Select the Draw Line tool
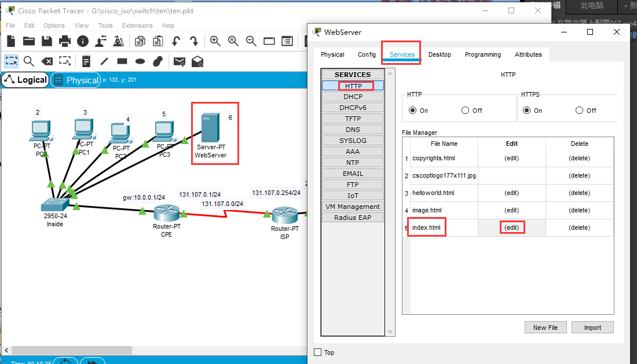 [104, 61]
